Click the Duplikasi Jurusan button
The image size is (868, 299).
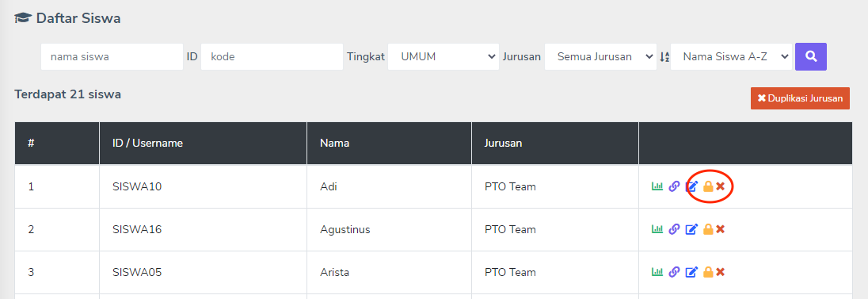pos(800,98)
